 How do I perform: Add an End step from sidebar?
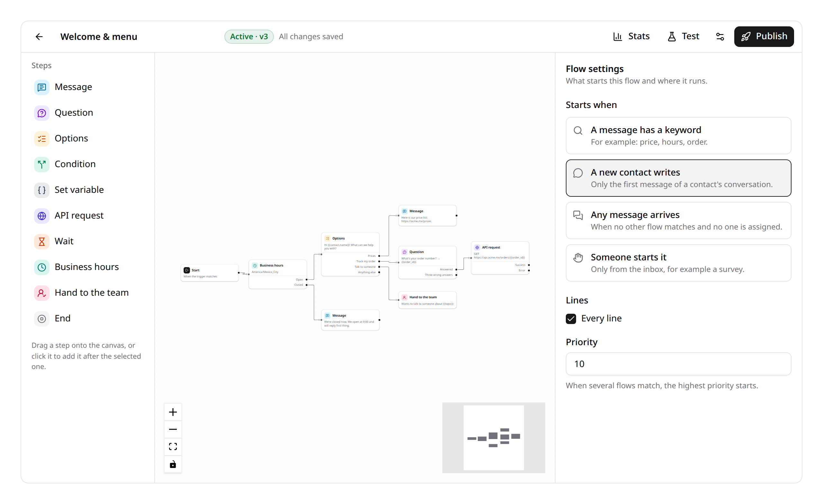click(x=87, y=319)
